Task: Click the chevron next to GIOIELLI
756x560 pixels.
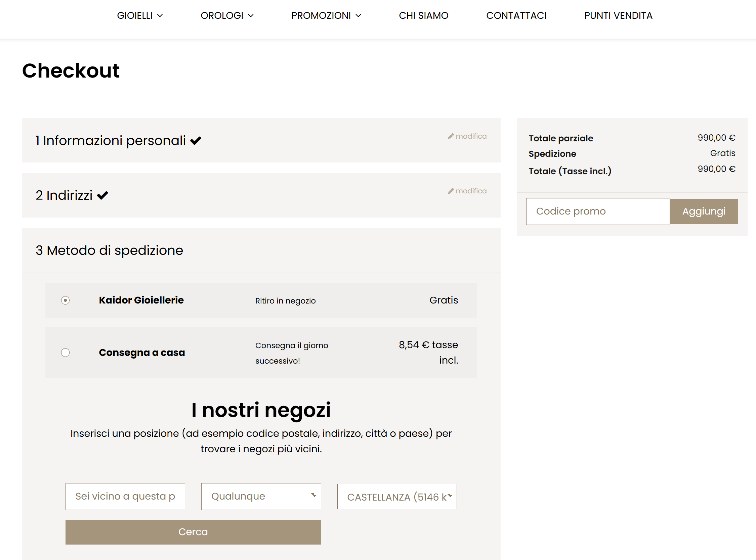Action: 160,15
